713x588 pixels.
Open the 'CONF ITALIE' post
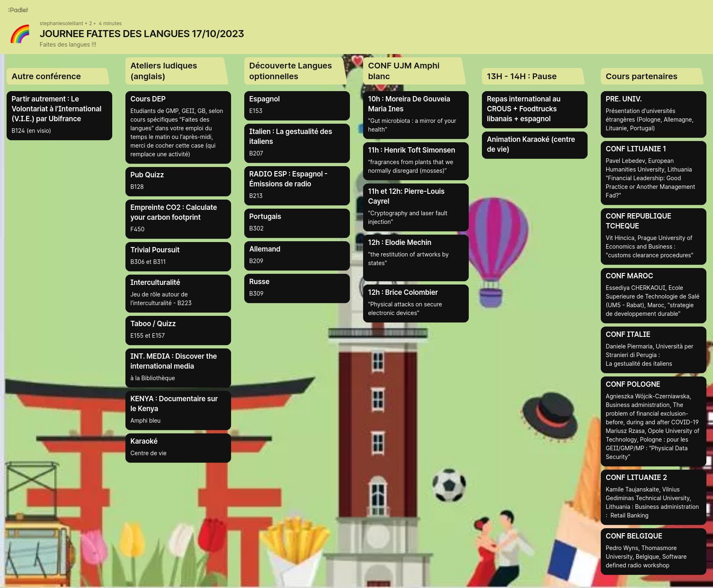tap(654, 350)
